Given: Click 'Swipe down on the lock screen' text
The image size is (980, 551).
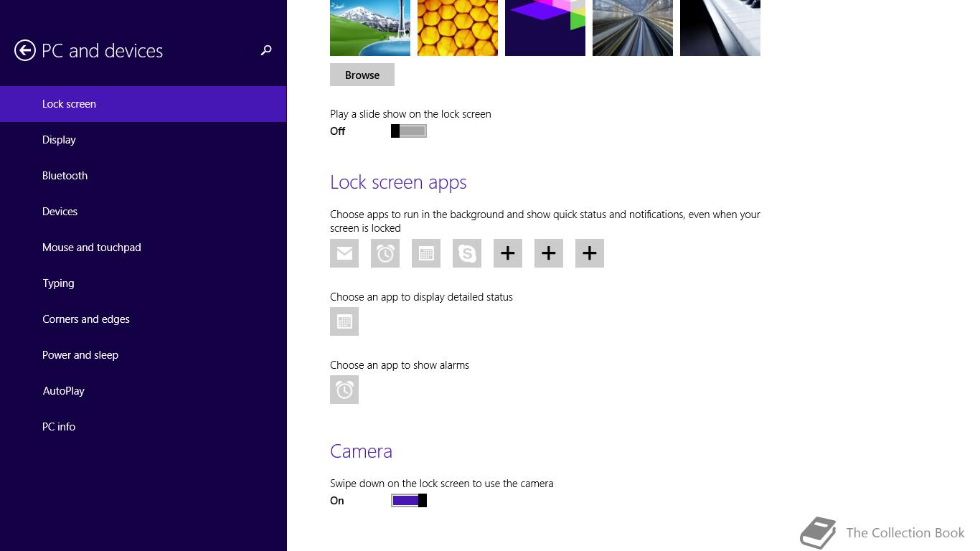Looking at the screenshot, I should pyautogui.click(x=400, y=484).
